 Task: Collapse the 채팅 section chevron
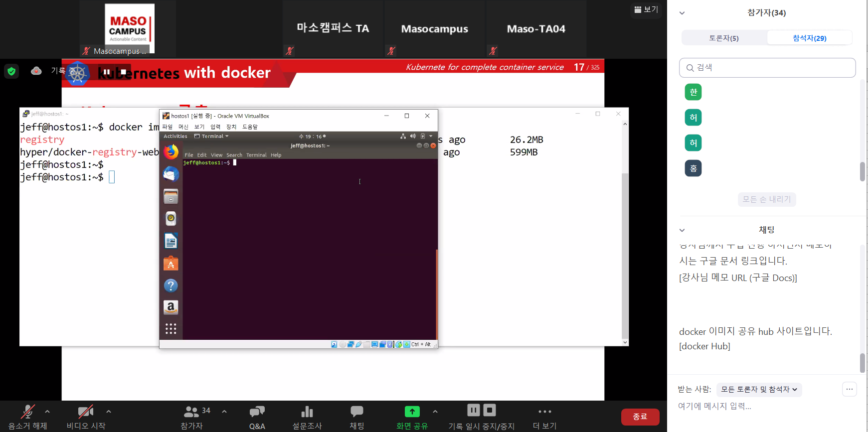(x=682, y=230)
